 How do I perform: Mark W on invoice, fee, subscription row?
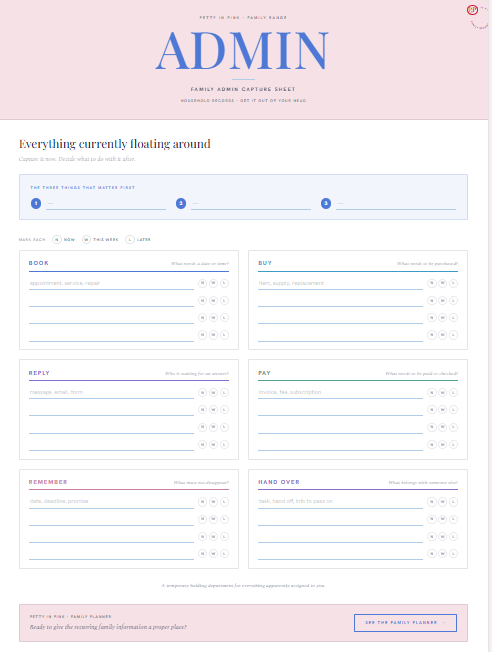[443, 393]
